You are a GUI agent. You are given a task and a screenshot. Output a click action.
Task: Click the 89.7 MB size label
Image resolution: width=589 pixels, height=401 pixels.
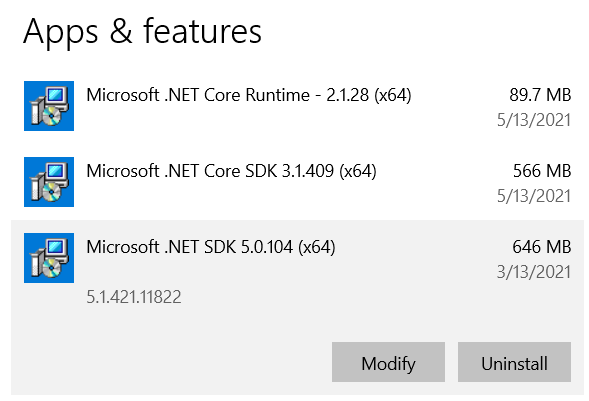click(540, 95)
